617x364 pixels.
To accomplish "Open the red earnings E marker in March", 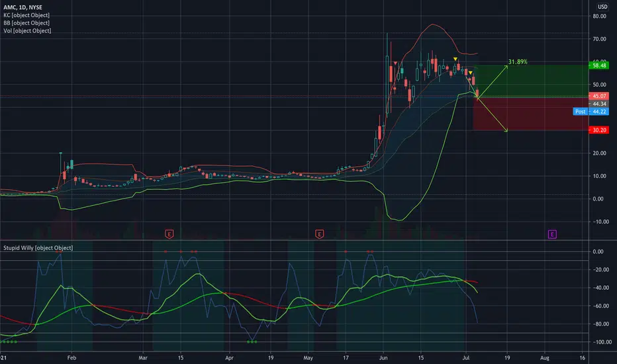I will [x=169, y=234].
